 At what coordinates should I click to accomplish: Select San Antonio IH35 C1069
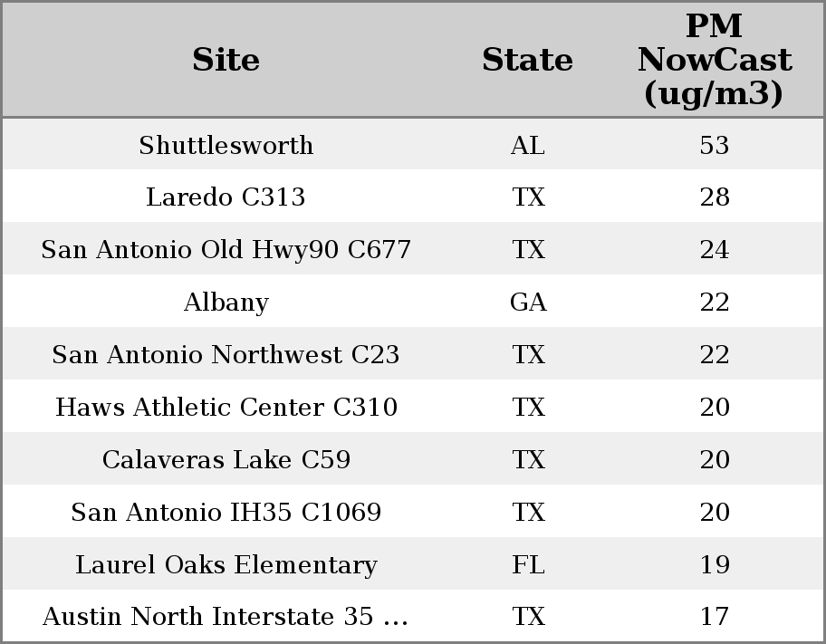coord(226,512)
